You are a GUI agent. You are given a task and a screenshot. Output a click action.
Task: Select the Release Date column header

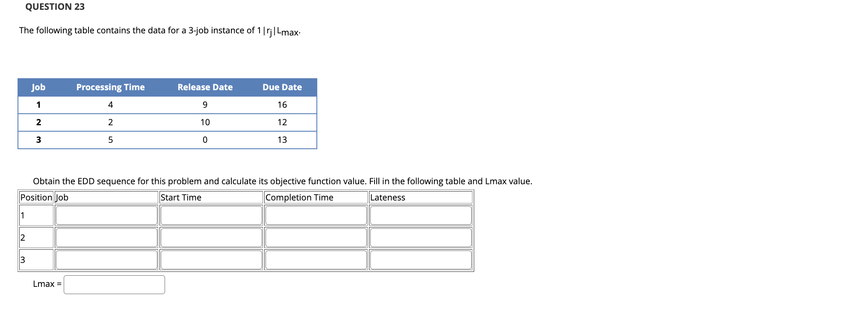pyautogui.click(x=205, y=87)
